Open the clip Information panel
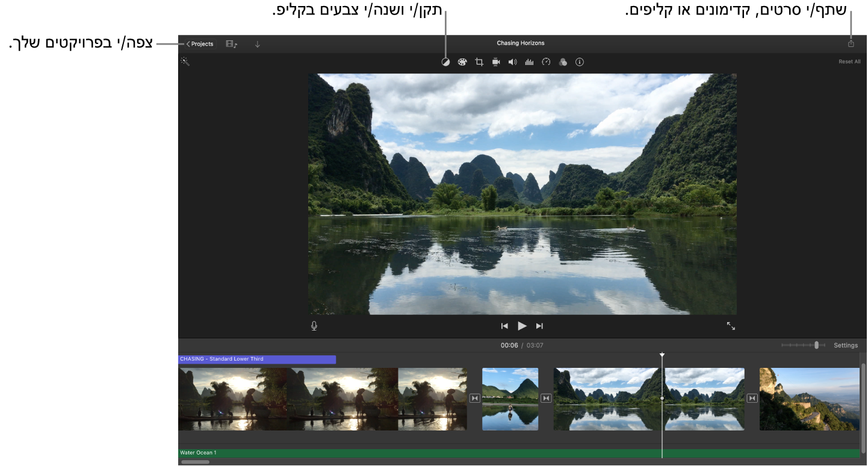This screenshot has height=466, width=868. tap(579, 61)
